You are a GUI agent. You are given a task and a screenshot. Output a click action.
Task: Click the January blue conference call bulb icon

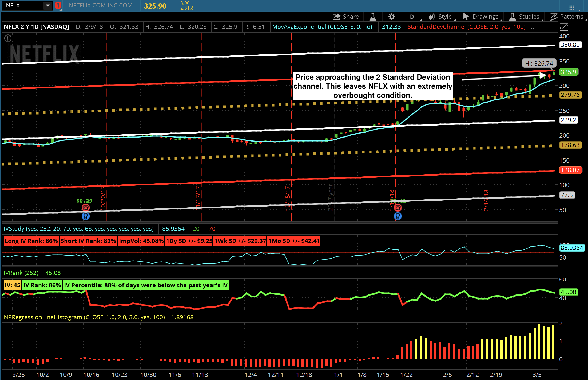[x=398, y=216]
